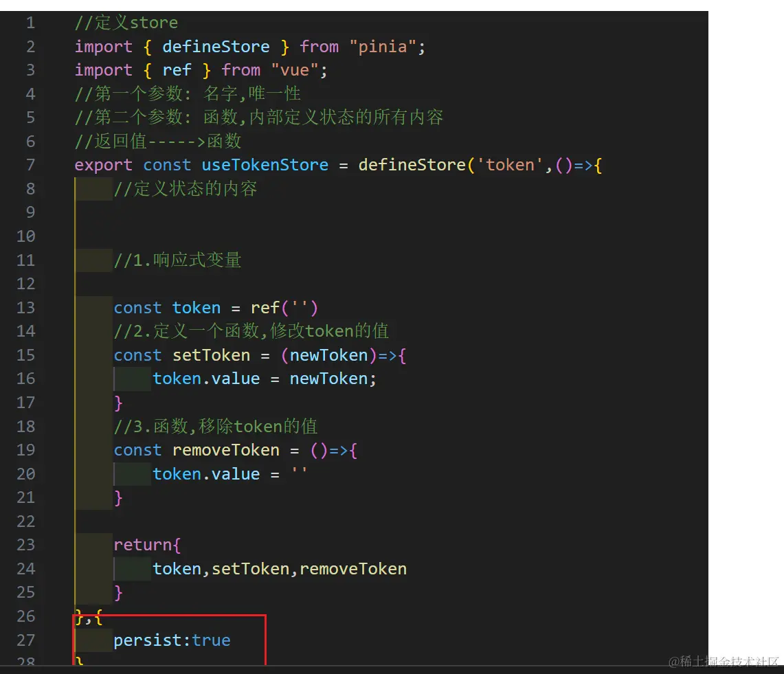Viewport: 784px width, 674px height.
Task: Click the 'setToken' identifier on line 15
Action: [211, 355]
